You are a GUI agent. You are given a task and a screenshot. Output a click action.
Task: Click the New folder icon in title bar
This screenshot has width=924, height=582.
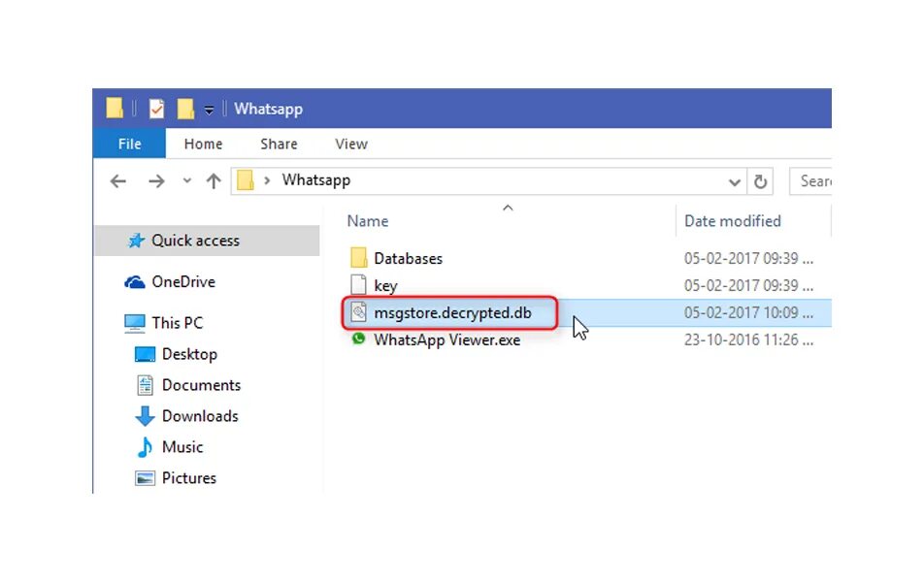(185, 109)
